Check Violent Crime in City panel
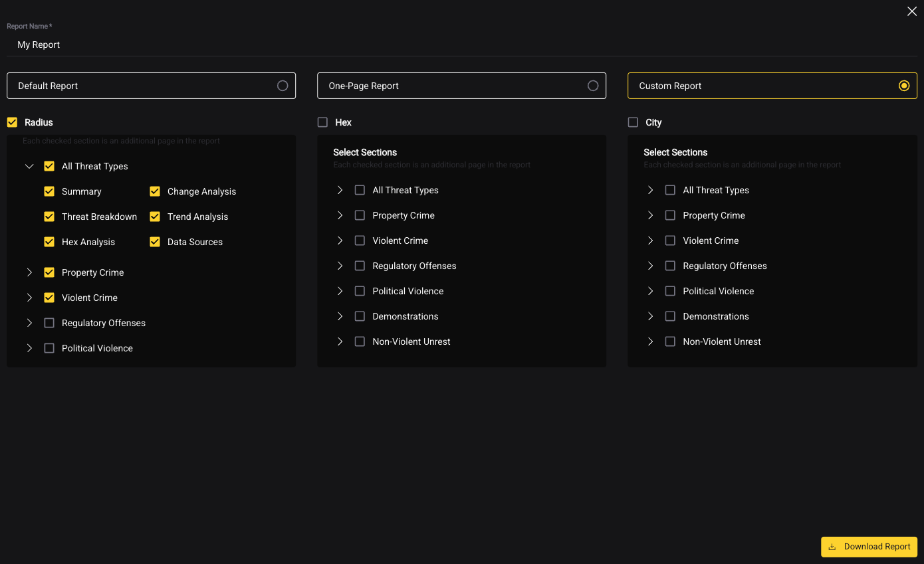Image resolution: width=924 pixels, height=564 pixels. tap(670, 240)
